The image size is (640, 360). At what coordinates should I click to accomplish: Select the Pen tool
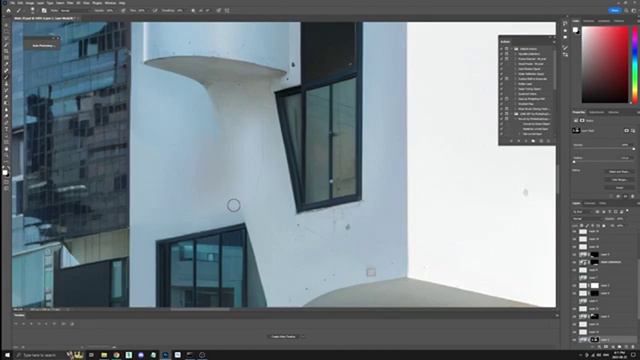pos(6,123)
